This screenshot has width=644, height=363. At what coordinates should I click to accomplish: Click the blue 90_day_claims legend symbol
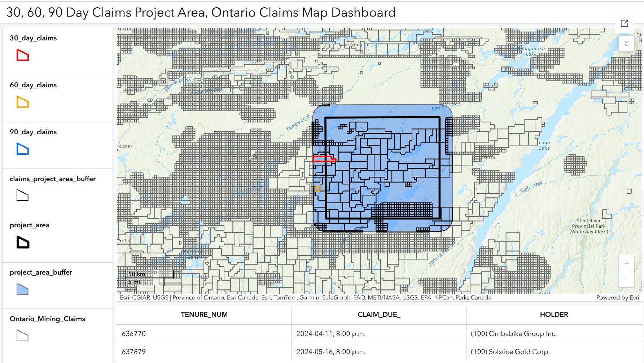tap(22, 149)
